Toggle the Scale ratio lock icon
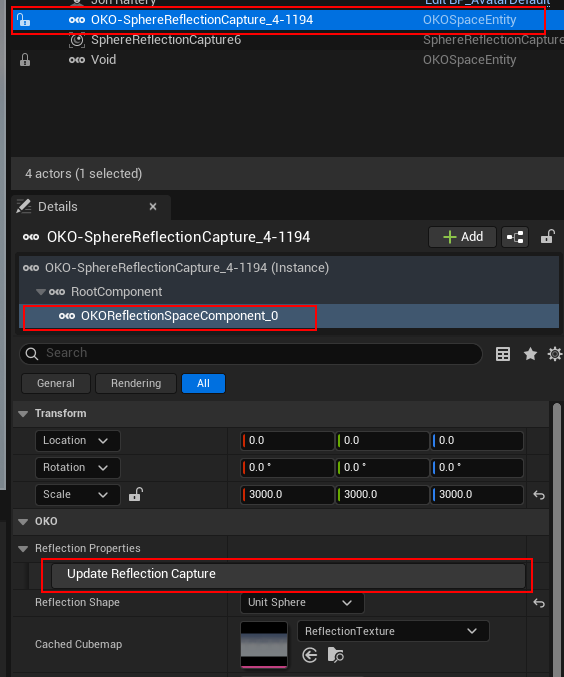Screen dimensions: 564x677 136,494
